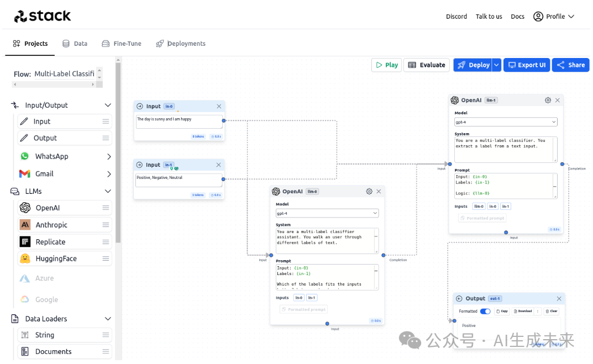This screenshot has width=593, height=364.
Task: Select the String loader icon
Action: [25, 335]
